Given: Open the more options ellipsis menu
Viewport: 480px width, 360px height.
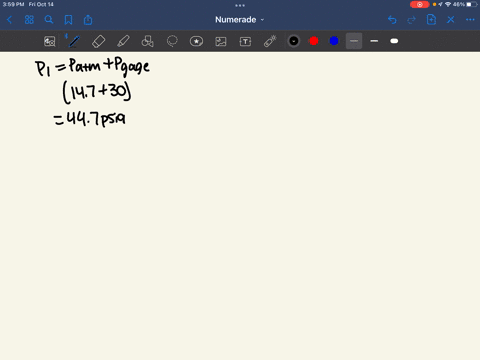Looking at the screenshot, I should coord(470,20).
